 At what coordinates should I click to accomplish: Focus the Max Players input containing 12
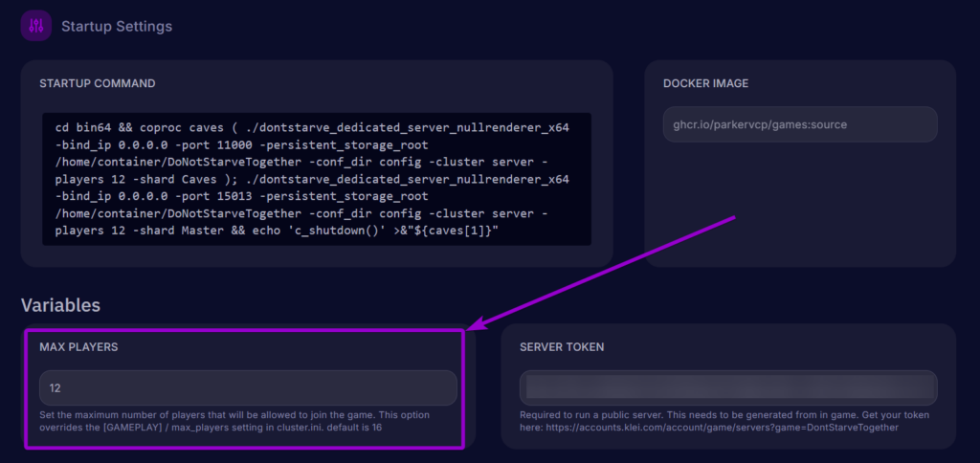(x=248, y=388)
